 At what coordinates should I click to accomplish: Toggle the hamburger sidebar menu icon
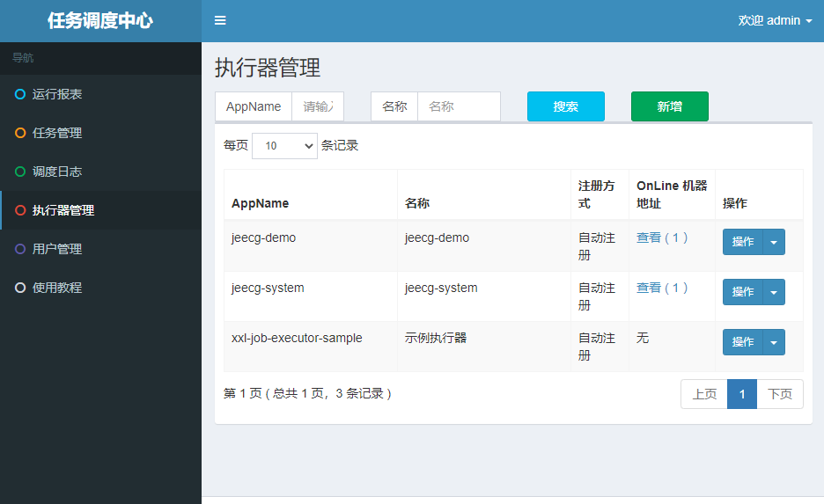220,21
